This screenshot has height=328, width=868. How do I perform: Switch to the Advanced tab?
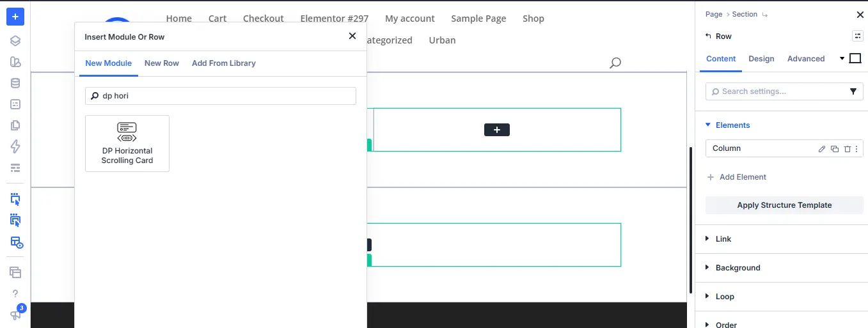click(806, 59)
